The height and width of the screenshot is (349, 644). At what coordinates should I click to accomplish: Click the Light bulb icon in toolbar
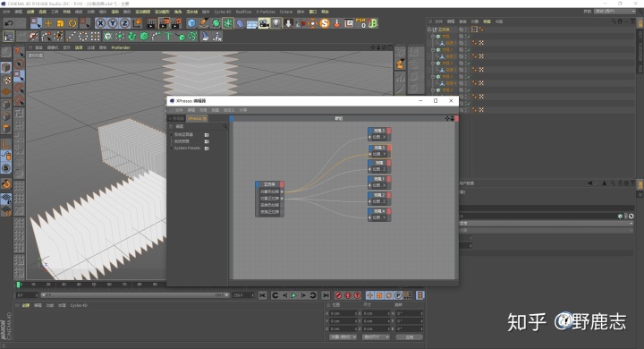point(276,23)
